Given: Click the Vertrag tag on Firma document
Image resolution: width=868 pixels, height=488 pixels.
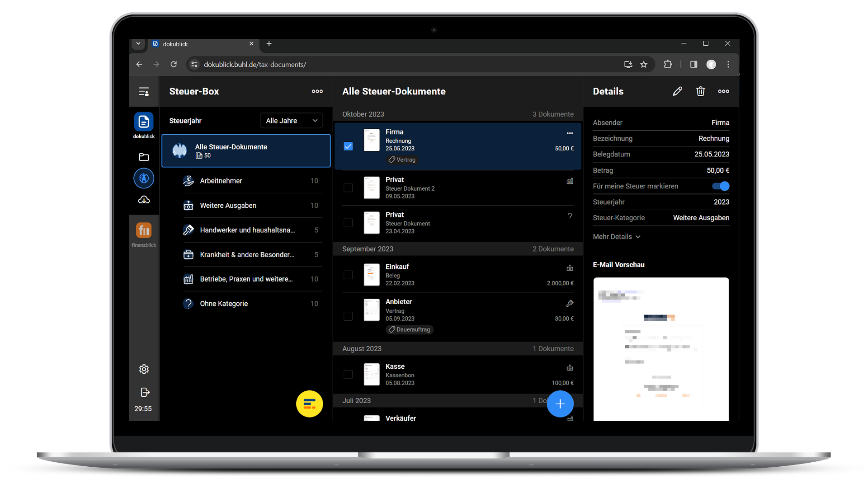Looking at the screenshot, I should click(402, 160).
